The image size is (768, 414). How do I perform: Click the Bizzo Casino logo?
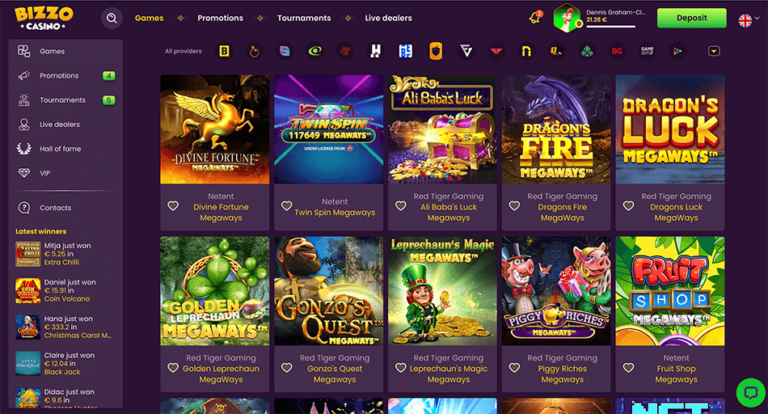click(x=42, y=18)
